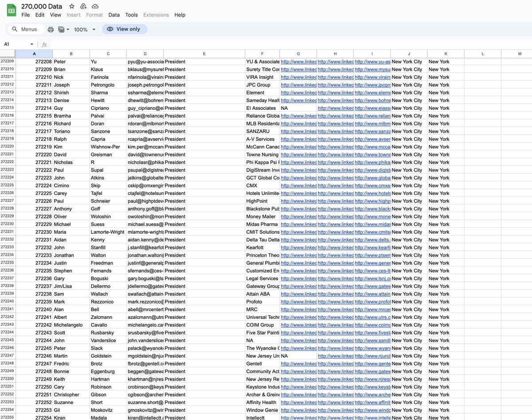Select row header 272209

(8, 62)
